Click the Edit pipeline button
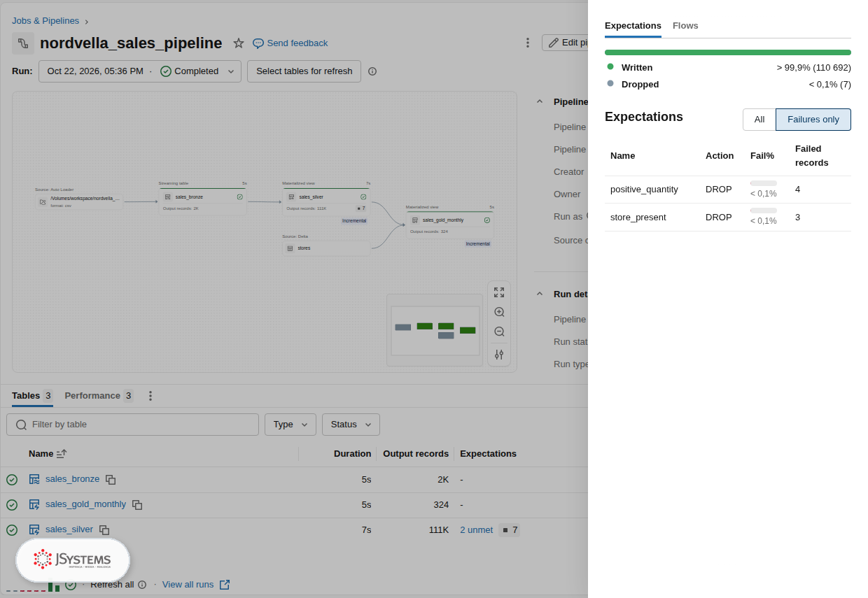The height and width of the screenshot is (598, 868). 565,43
